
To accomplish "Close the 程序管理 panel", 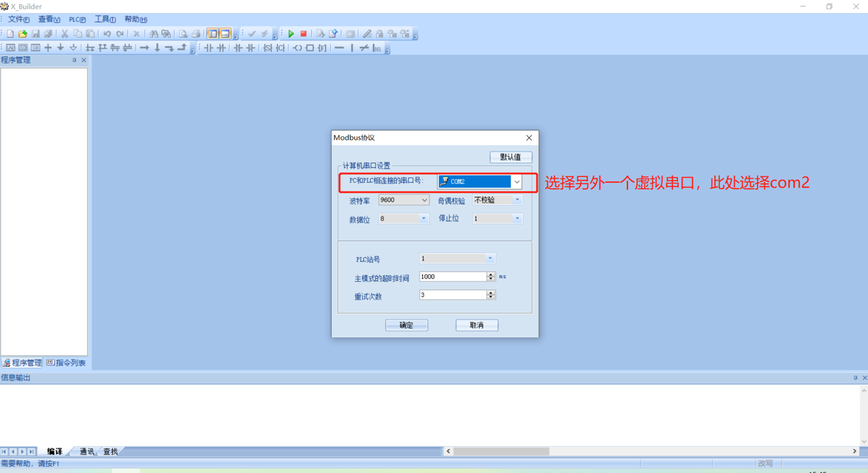I will coord(84,60).
